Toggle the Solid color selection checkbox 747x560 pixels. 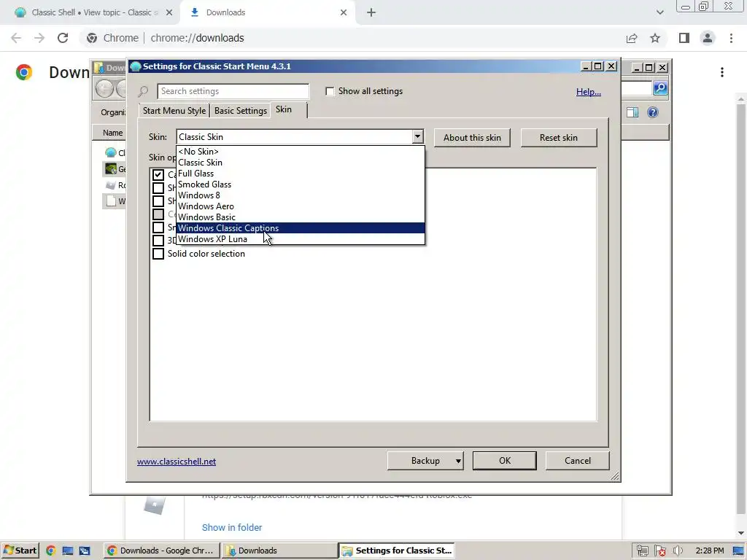[x=158, y=253]
